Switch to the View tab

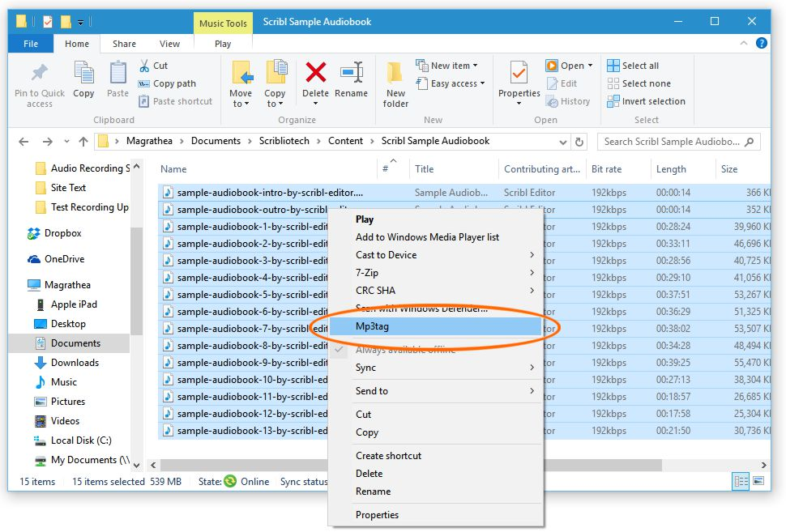tap(169, 44)
